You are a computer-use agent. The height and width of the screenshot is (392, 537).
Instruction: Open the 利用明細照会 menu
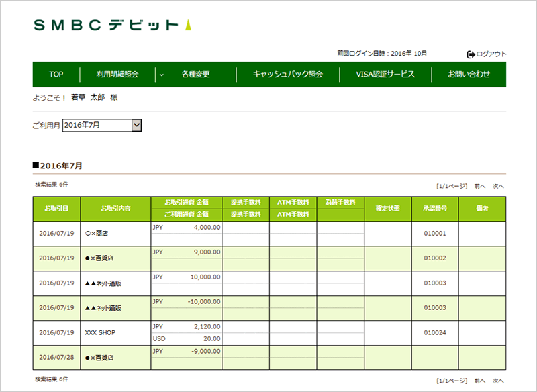pyautogui.click(x=117, y=75)
